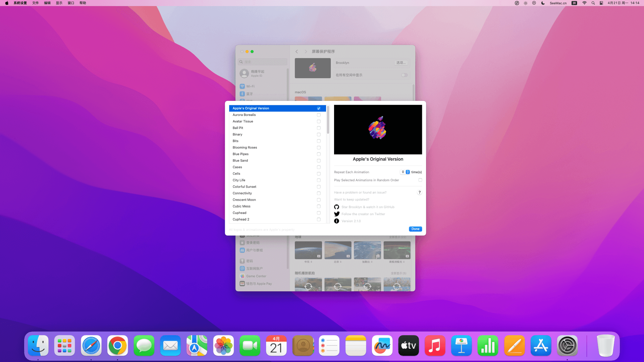Select the Crescent Moon list row
Image resolution: width=644 pixels, height=362 pixels.
coord(277,200)
